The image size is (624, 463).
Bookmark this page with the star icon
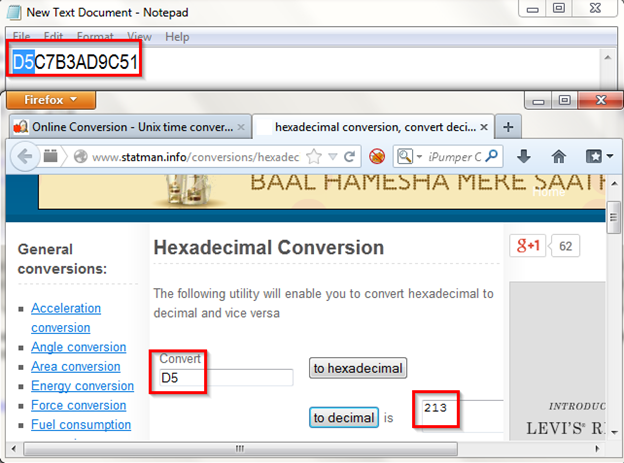tap(314, 157)
